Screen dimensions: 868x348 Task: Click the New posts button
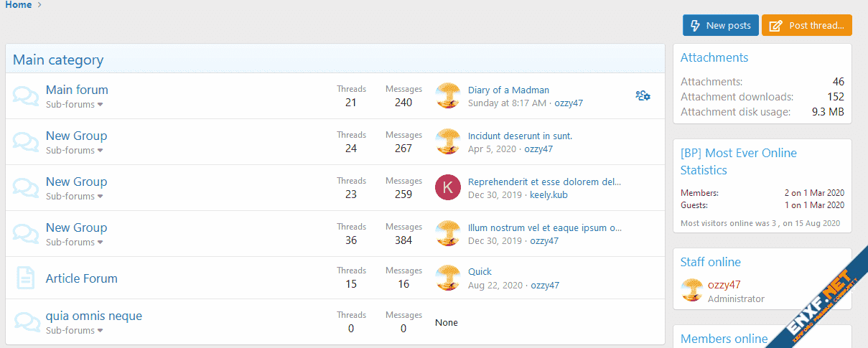click(720, 25)
